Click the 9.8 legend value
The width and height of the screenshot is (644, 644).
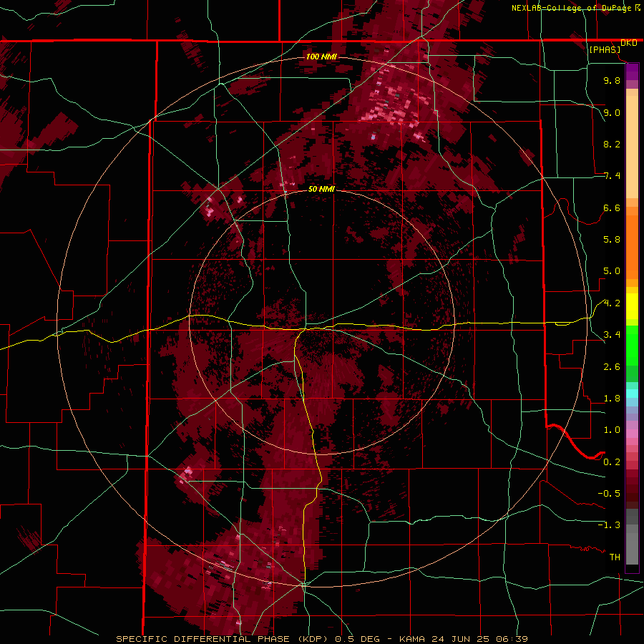(612, 80)
